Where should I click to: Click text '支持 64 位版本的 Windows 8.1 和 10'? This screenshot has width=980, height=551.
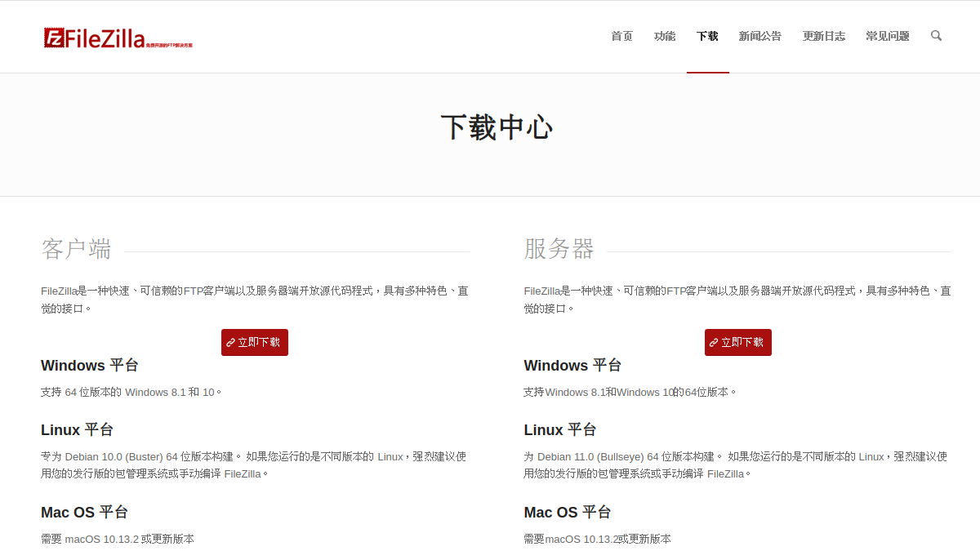click(x=131, y=392)
